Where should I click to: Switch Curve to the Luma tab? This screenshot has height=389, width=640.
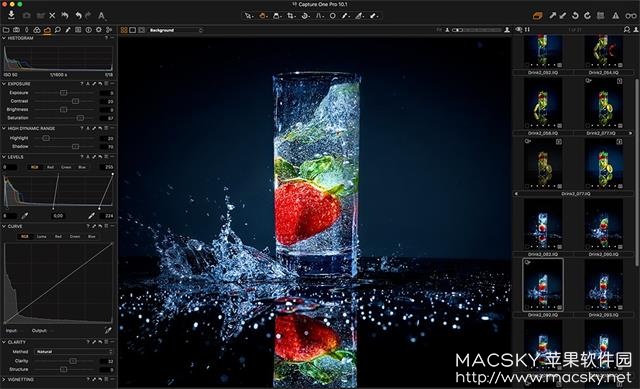click(42, 236)
